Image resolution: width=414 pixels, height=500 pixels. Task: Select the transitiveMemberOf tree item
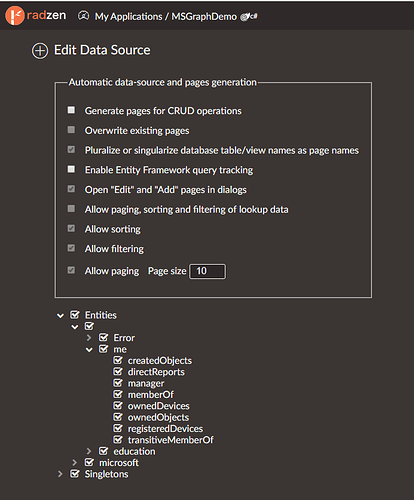click(x=170, y=440)
